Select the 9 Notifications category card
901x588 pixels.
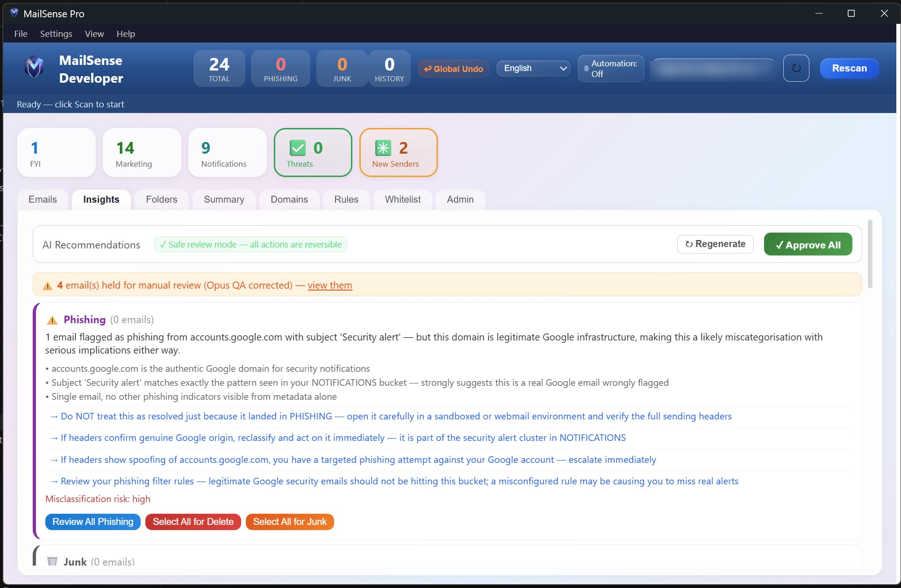228,153
